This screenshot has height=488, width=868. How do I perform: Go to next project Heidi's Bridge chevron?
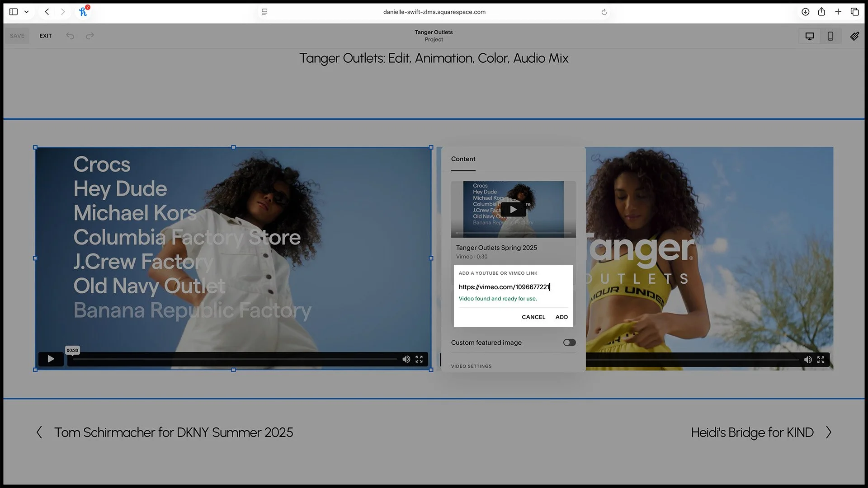coord(828,432)
